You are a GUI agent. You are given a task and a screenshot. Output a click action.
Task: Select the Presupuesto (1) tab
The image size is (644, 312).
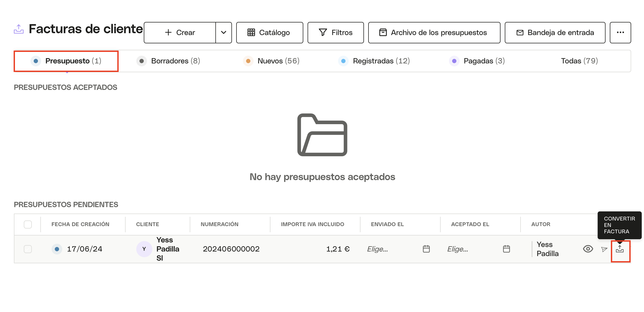(x=66, y=61)
